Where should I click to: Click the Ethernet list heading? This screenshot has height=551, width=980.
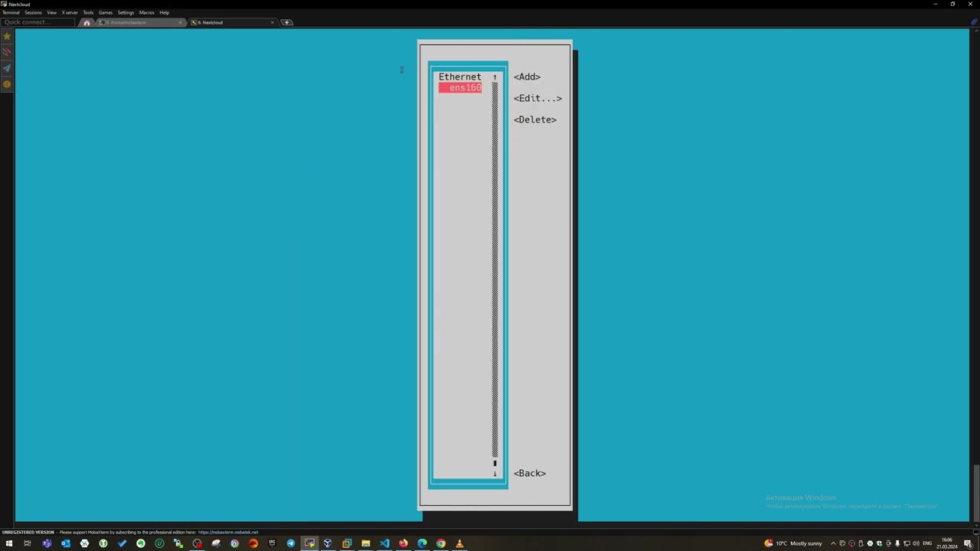coord(460,77)
